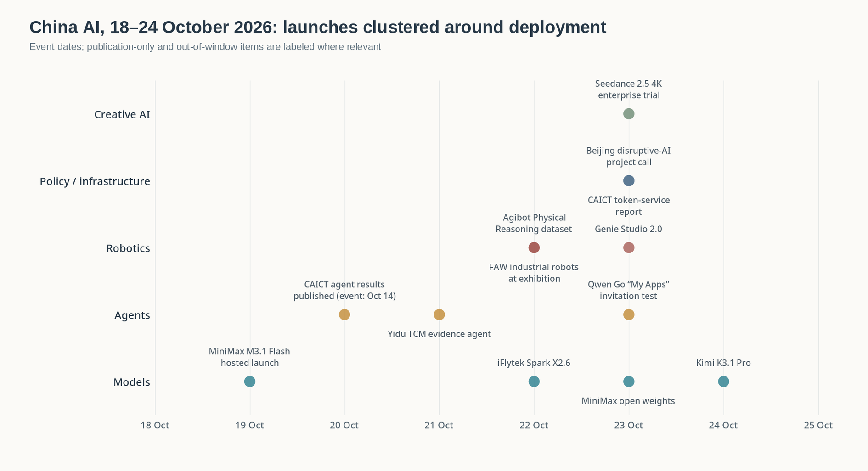Click the "Seedance 2.5 4K enterprise trial" label

click(x=629, y=90)
